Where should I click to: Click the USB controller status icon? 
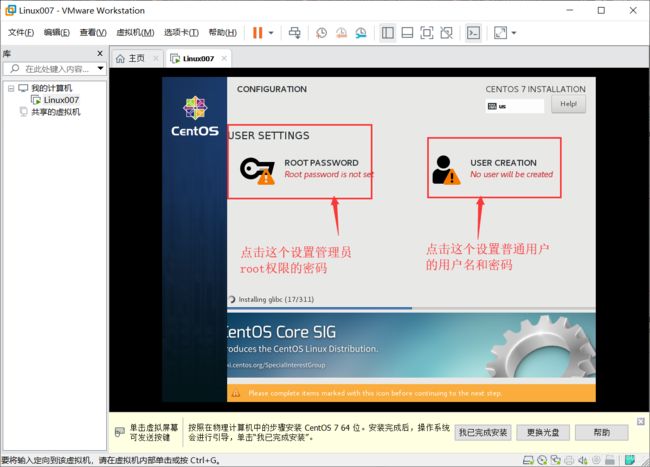pos(597,460)
